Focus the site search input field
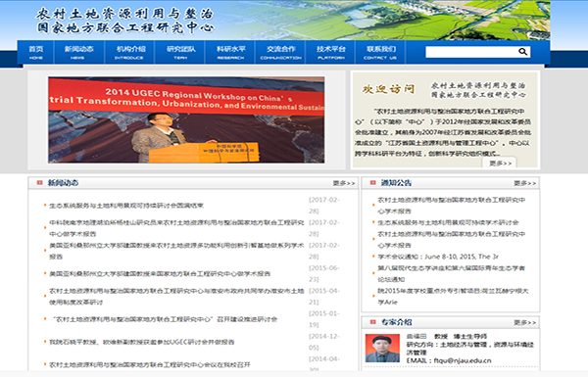The image size is (588, 377). point(471,52)
